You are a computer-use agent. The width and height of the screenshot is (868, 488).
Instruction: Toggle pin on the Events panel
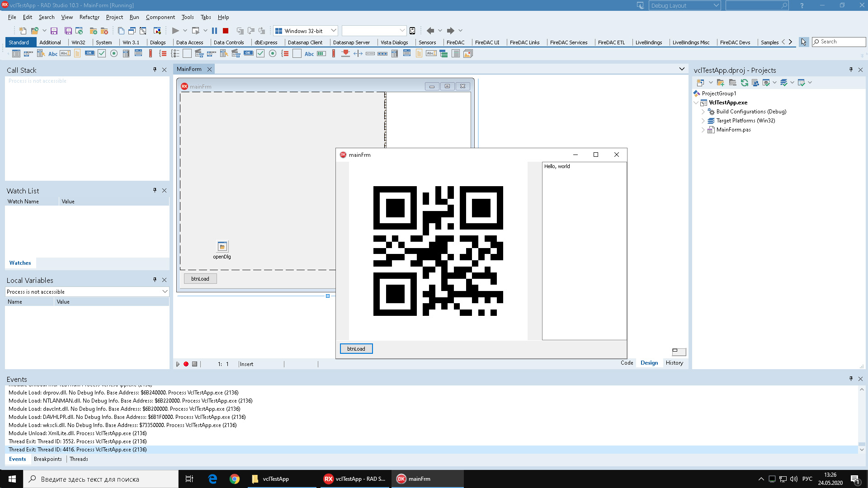pyautogui.click(x=851, y=379)
